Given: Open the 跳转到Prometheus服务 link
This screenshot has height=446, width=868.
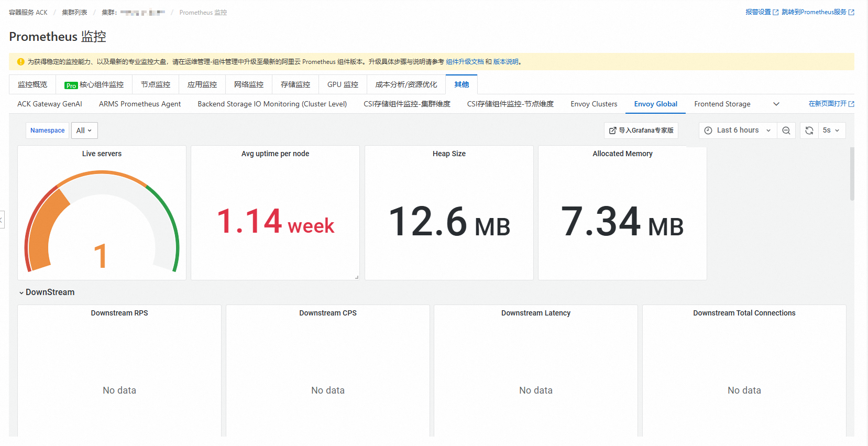Looking at the screenshot, I should coord(814,12).
